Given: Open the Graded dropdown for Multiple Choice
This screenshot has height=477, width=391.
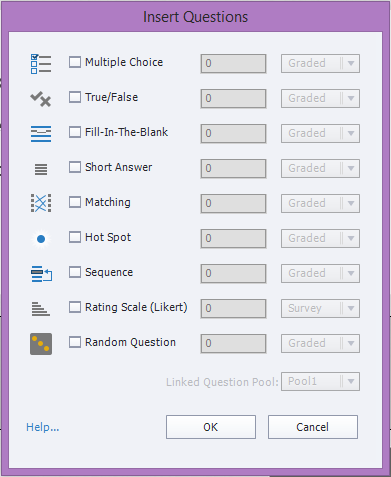Looking at the screenshot, I should click(x=320, y=63).
